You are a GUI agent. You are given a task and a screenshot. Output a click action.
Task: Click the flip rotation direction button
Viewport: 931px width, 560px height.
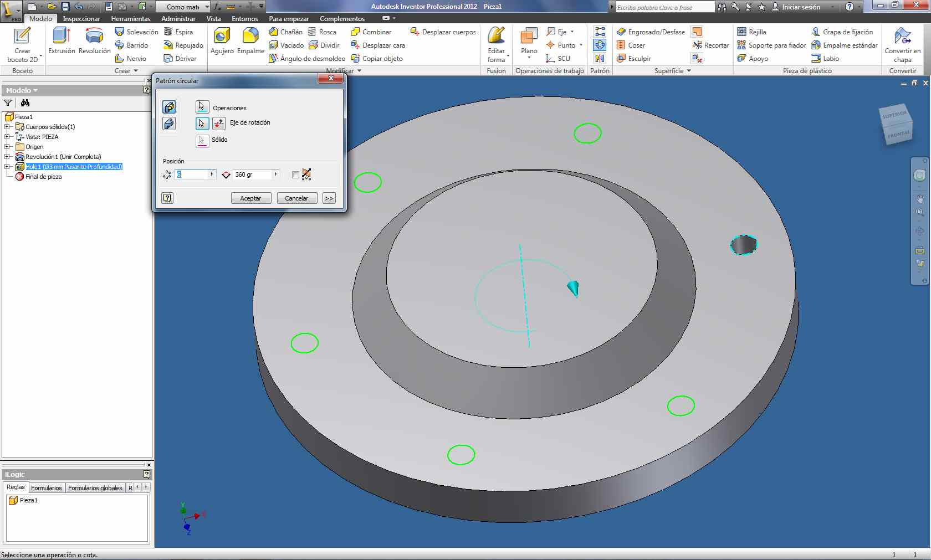tap(219, 123)
